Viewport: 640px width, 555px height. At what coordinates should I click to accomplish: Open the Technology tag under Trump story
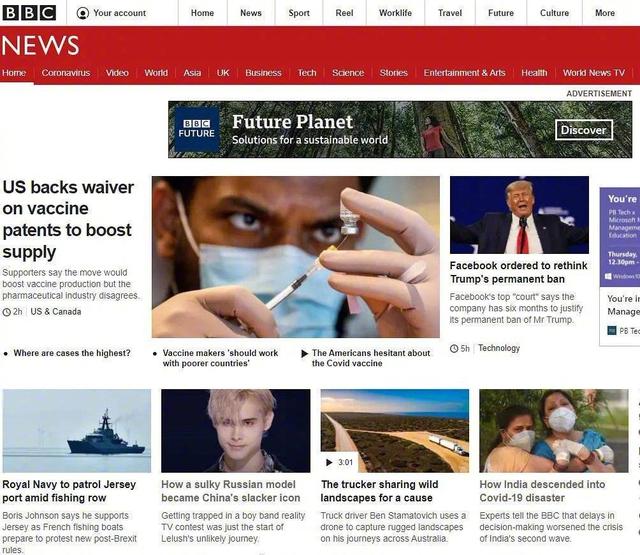pos(499,348)
